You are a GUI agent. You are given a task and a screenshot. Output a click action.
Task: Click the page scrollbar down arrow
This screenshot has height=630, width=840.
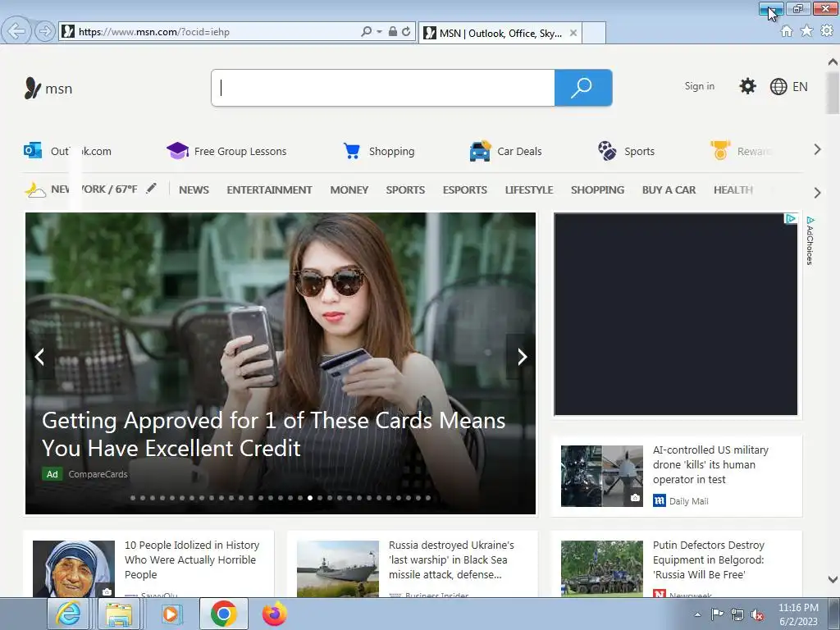point(833,579)
